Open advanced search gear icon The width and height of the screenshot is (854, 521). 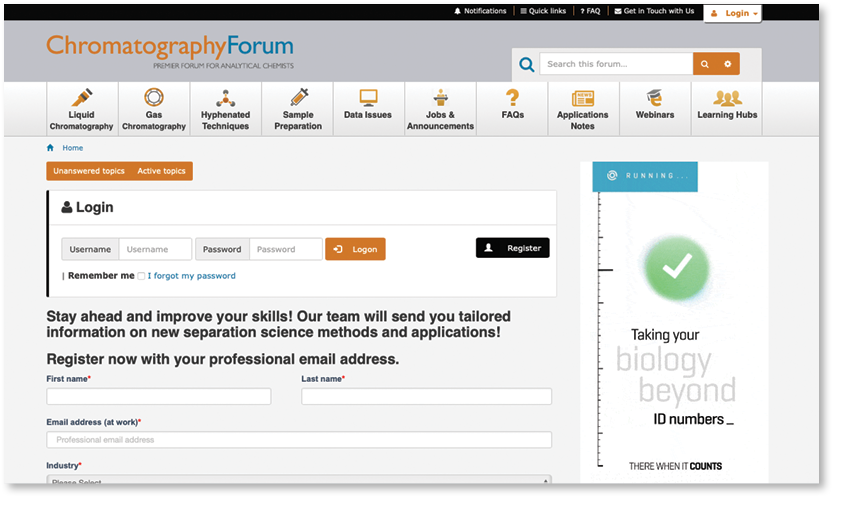tap(728, 64)
